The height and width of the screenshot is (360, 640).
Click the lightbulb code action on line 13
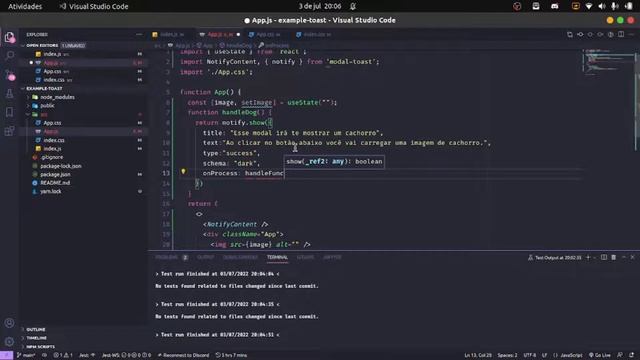[x=183, y=172]
